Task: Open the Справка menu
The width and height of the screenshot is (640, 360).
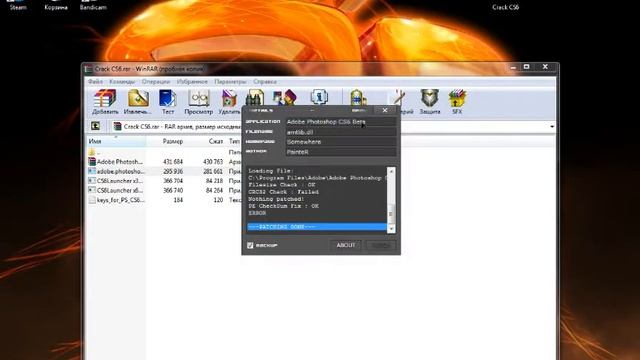Action: click(265, 82)
